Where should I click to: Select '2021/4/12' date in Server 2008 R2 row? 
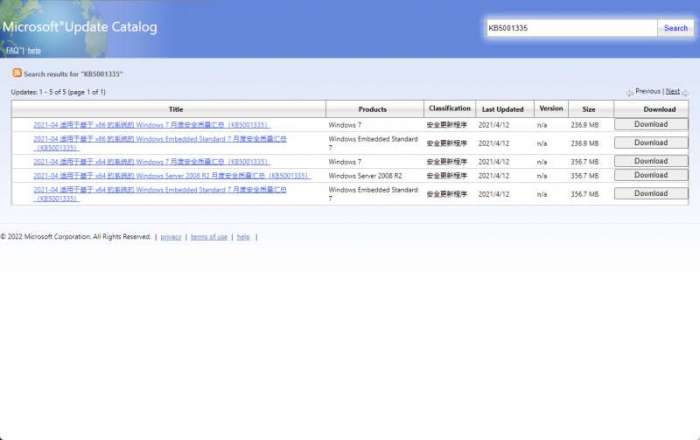click(x=493, y=176)
